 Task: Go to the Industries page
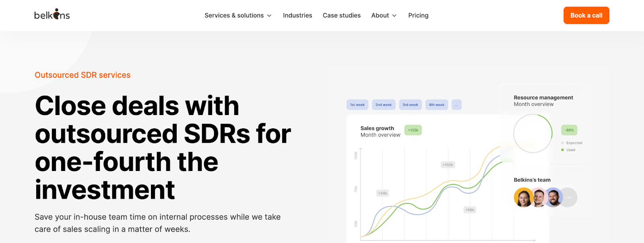[x=297, y=15]
